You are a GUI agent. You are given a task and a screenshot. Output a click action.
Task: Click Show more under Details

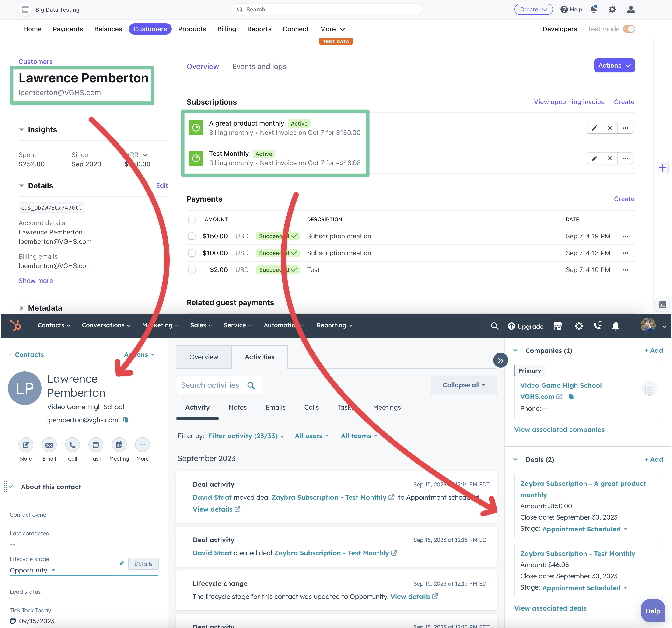(36, 281)
